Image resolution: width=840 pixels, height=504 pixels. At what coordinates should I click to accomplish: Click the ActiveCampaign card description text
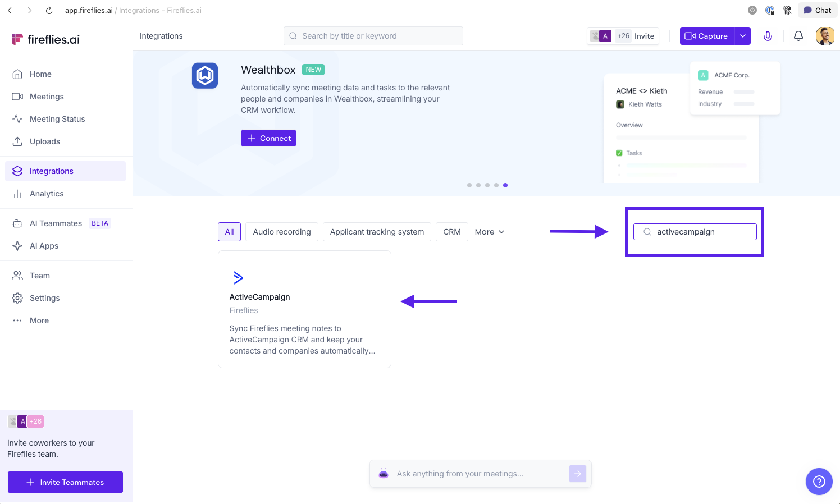302,340
